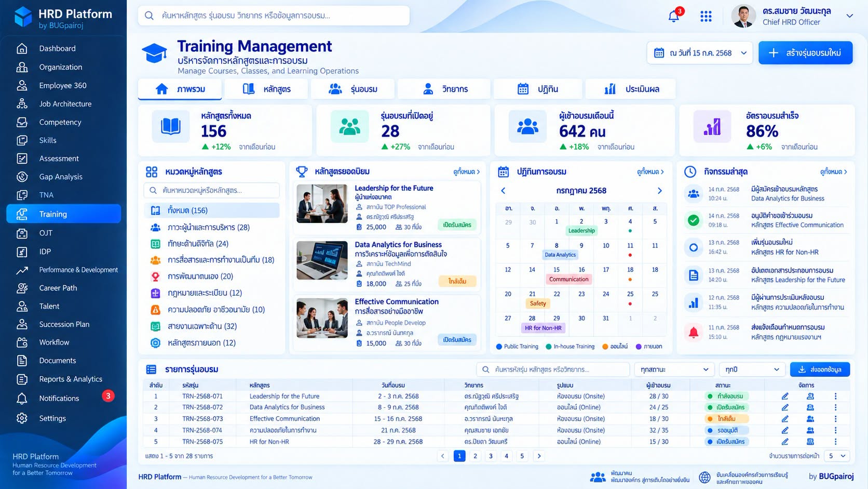Go to previous month in calendar
868x489 pixels.
pos(503,191)
